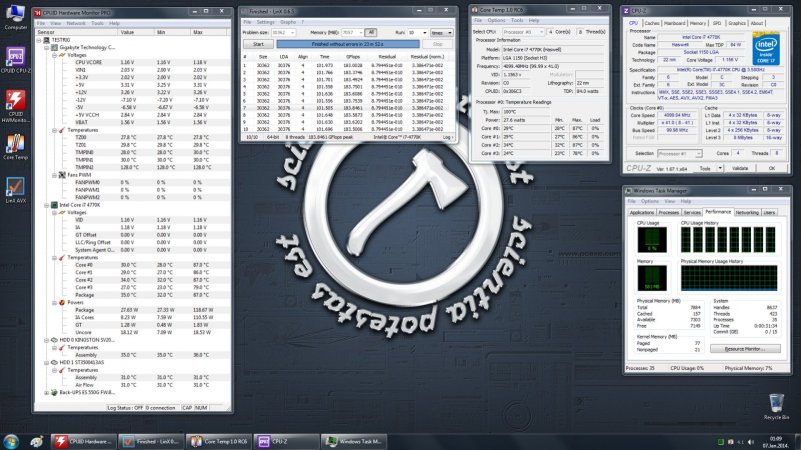The height and width of the screenshot is (450, 801).
Task: Open the Computer desktop icon
Action: click(15, 16)
